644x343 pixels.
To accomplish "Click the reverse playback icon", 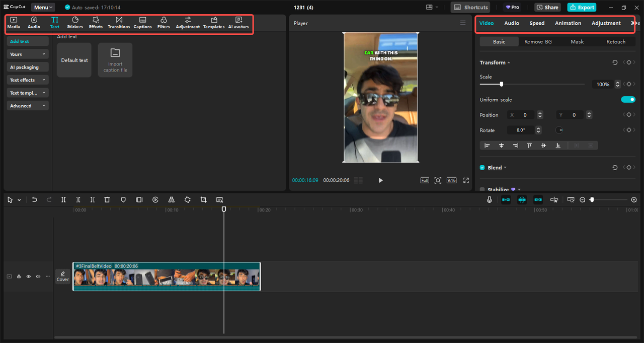I will click(x=155, y=200).
